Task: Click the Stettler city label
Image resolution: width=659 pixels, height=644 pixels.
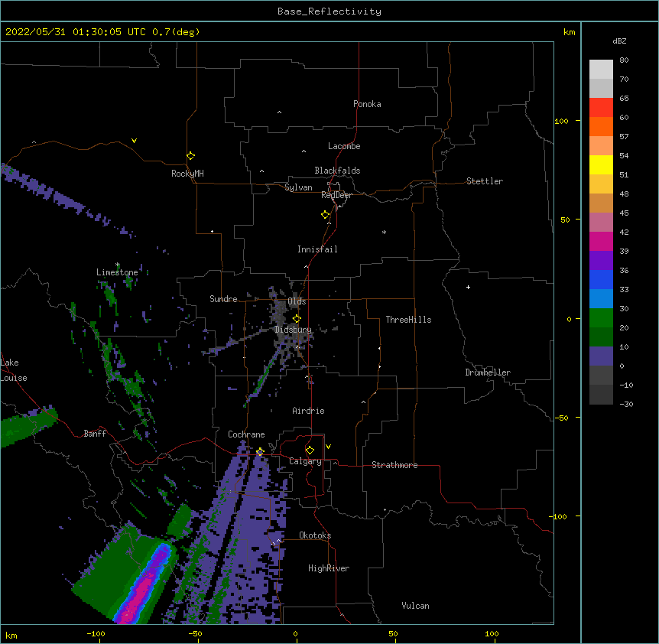Action: [485, 181]
